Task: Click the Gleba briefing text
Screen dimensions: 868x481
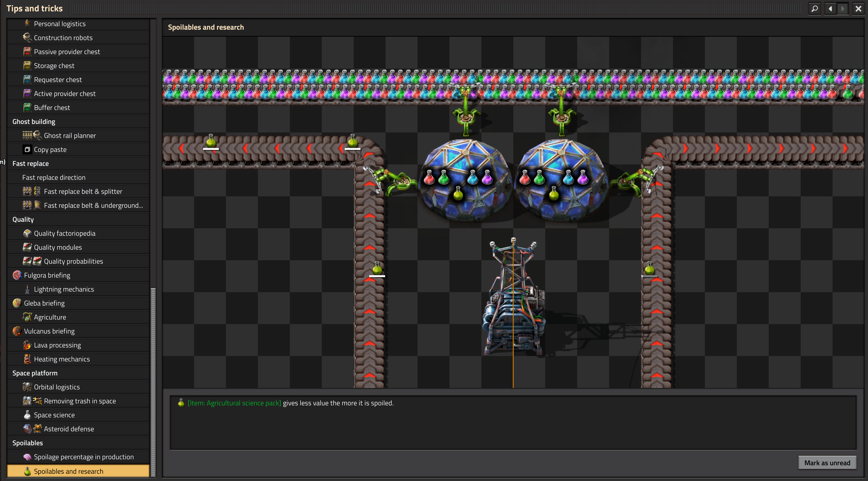Action: 44,303
